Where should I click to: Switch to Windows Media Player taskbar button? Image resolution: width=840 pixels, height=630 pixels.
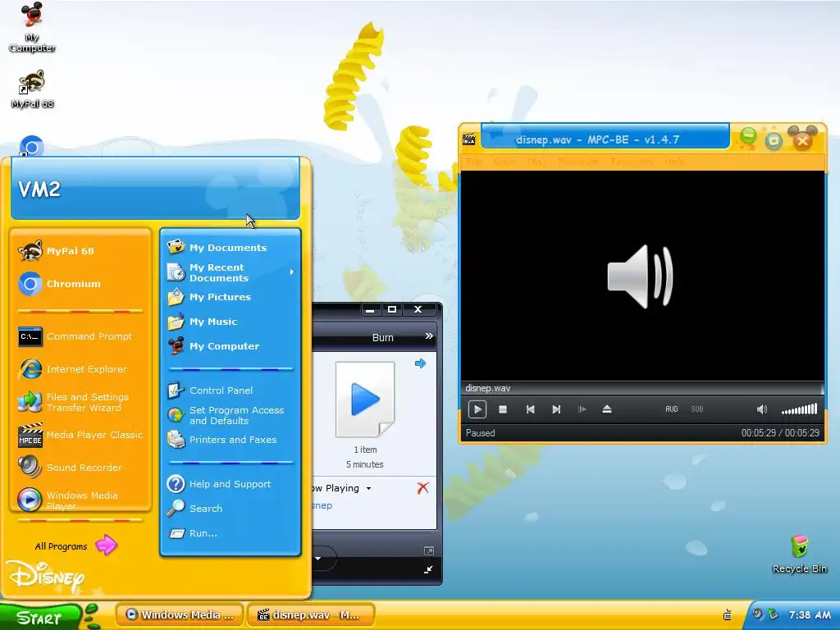coord(180,615)
